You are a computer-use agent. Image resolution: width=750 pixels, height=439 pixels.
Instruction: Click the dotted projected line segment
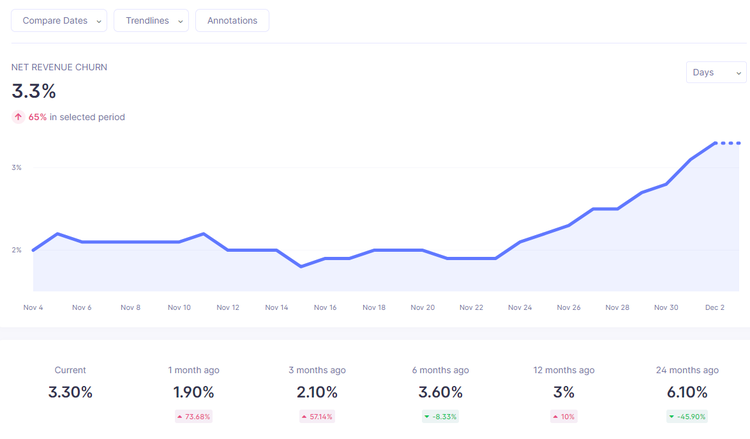click(x=728, y=143)
